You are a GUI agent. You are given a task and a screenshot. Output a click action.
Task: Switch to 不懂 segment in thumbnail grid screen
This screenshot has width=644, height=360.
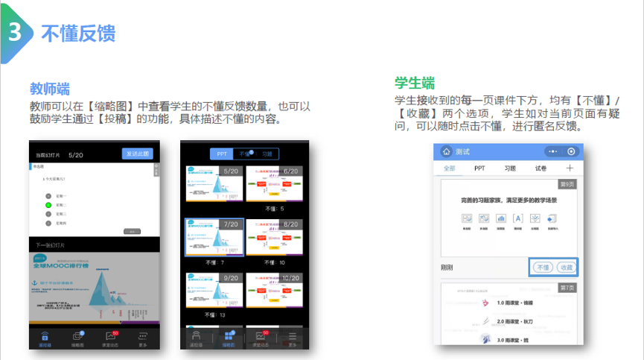point(244,154)
